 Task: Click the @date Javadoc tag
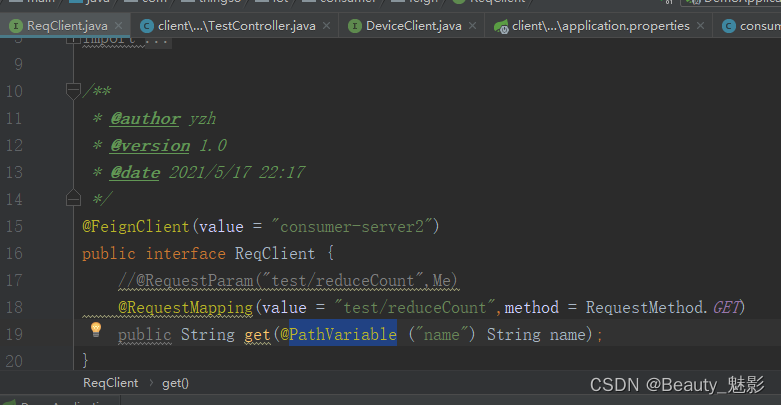tap(135, 172)
